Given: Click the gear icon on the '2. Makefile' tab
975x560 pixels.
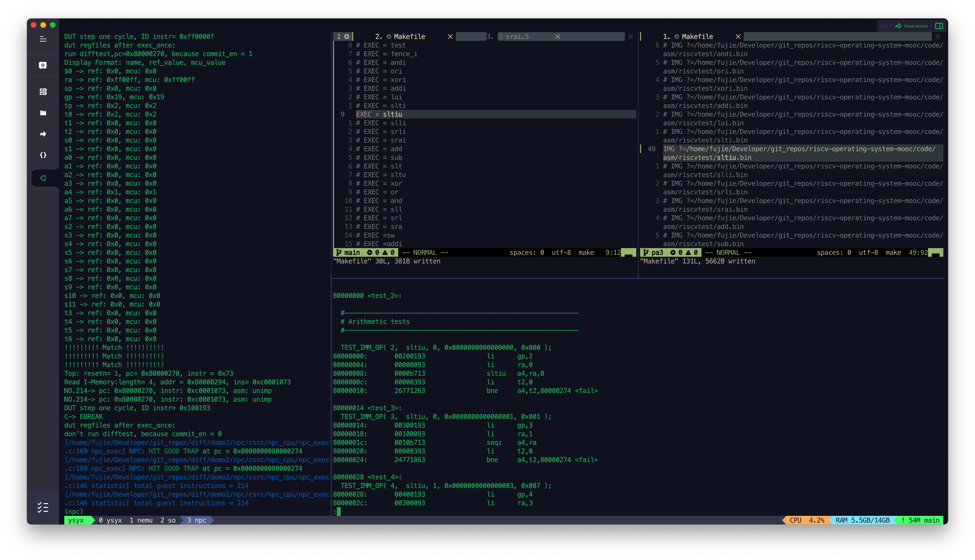Looking at the screenshot, I should 389,36.
